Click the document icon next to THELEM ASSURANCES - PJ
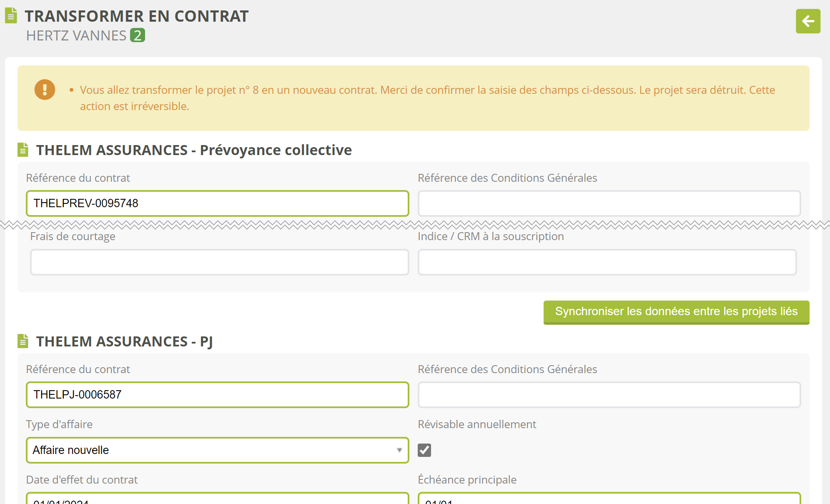 (x=23, y=341)
